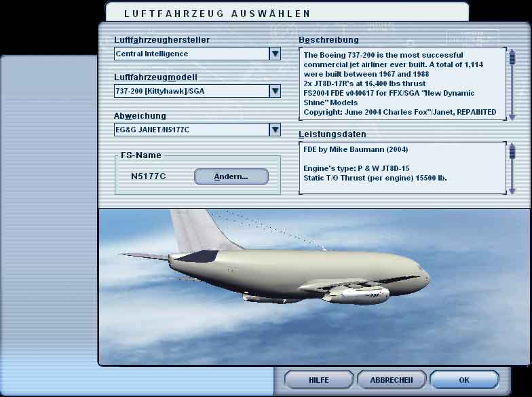
Task: Click text 'Static T/O Thrust (per engine) 15500 lb.'
Action: [x=375, y=178]
